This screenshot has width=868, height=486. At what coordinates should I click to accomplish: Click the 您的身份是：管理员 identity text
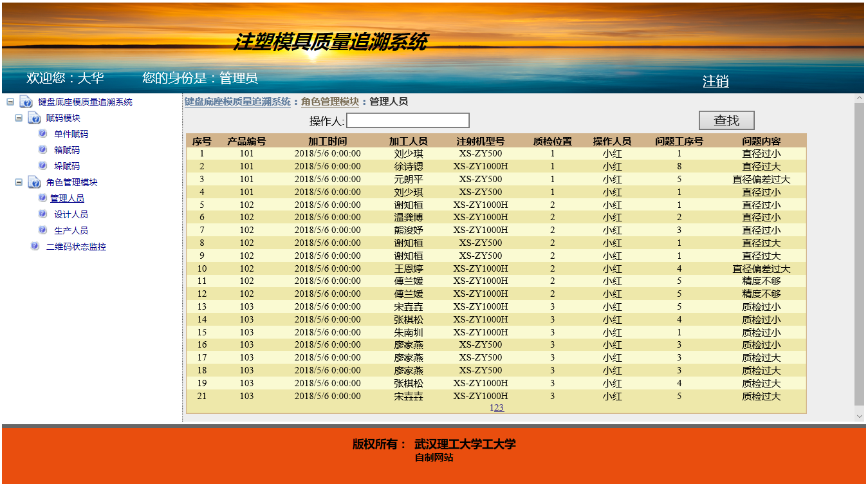click(x=200, y=78)
